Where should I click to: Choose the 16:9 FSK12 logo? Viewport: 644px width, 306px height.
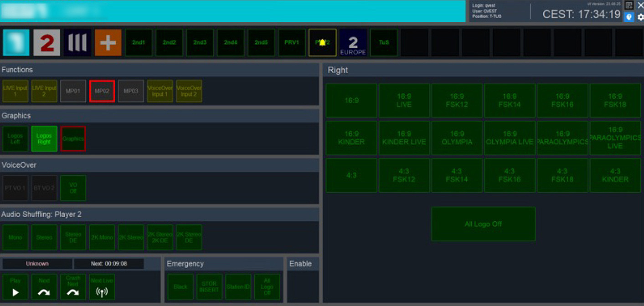457,100
